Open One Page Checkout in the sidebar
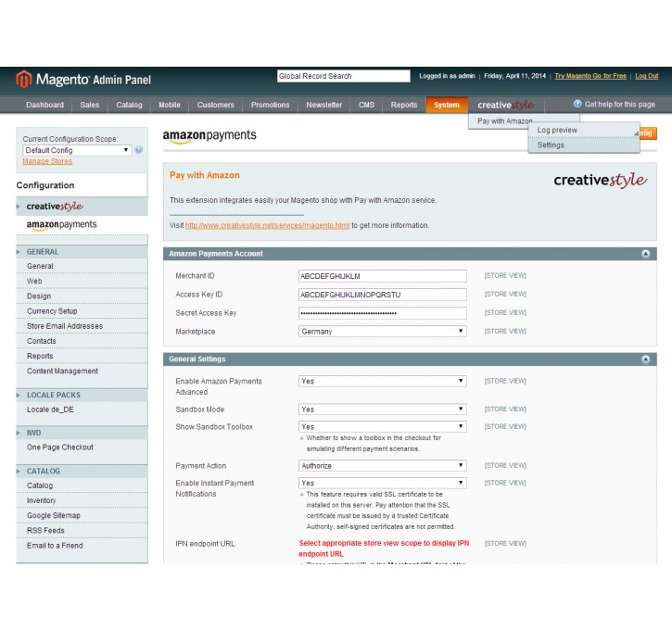The height and width of the screenshot is (630, 672). [82, 447]
